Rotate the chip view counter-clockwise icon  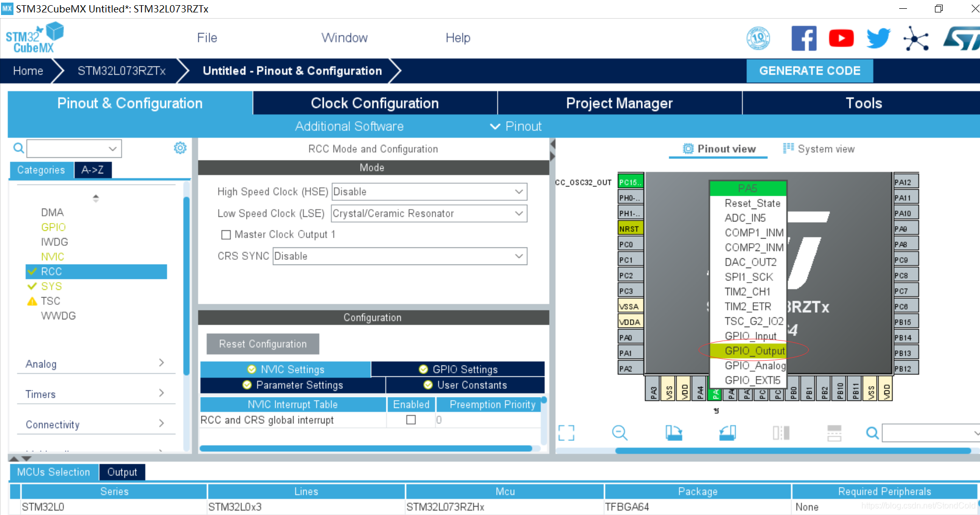(727, 433)
